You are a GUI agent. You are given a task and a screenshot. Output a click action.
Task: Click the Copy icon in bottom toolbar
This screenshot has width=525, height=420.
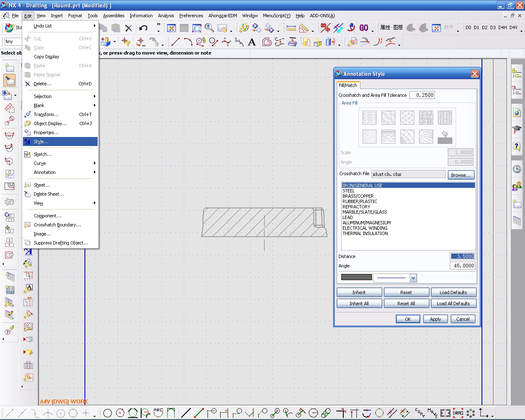point(420,413)
